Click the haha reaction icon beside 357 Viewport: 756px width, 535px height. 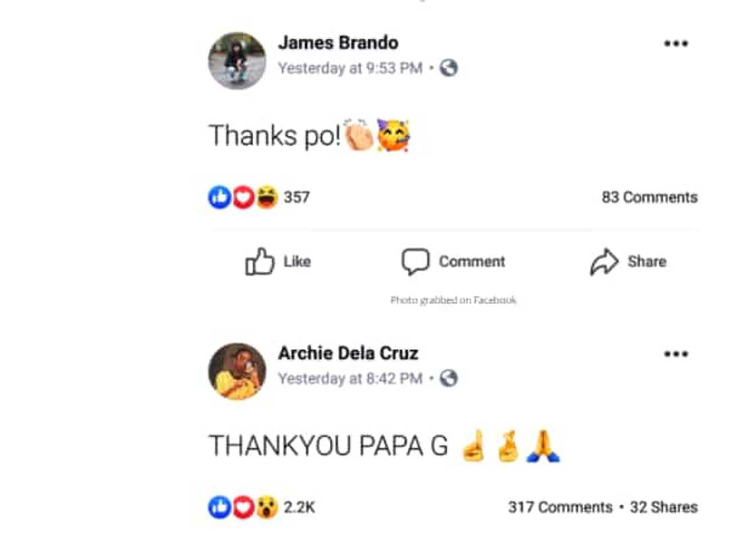tap(267, 197)
